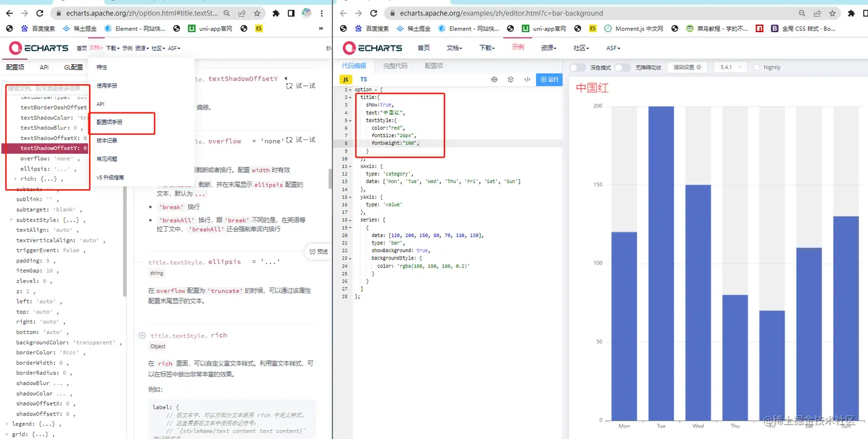Select the textShadowOffsetY tree item

pyautogui.click(x=46, y=148)
